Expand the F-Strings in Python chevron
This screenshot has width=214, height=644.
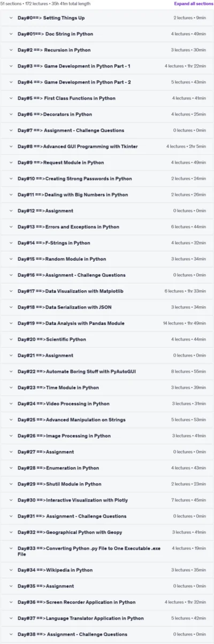(x=11, y=243)
